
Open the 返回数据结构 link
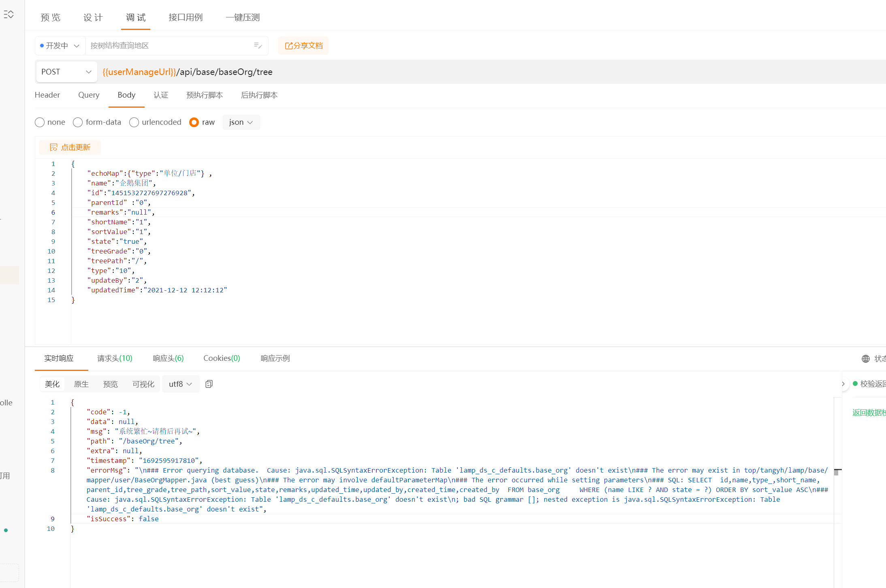point(869,412)
